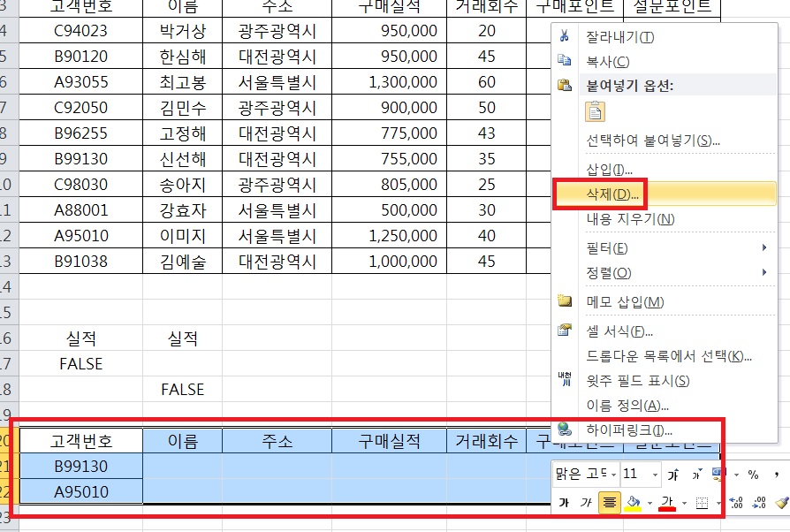This screenshot has width=790, height=532.
Task: Click 선택하여 붙여넣기(S)... option
Action: pyautogui.click(x=653, y=141)
